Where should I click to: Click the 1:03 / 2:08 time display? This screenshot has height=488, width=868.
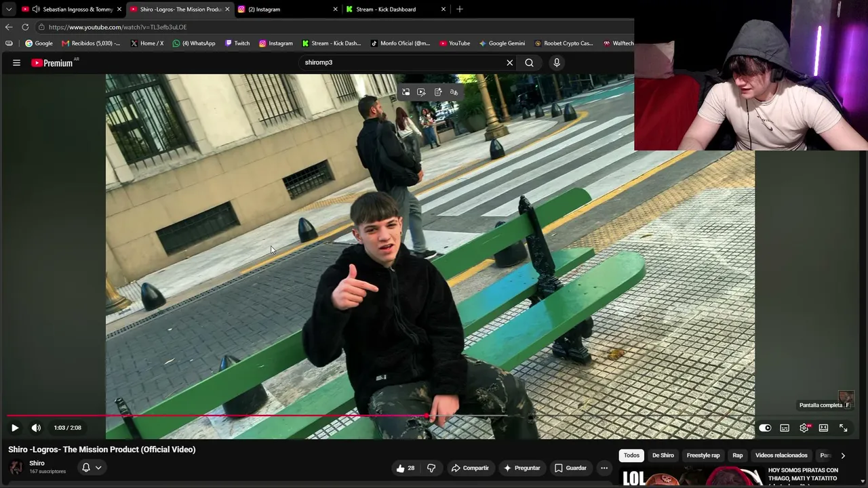coord(68,428)
